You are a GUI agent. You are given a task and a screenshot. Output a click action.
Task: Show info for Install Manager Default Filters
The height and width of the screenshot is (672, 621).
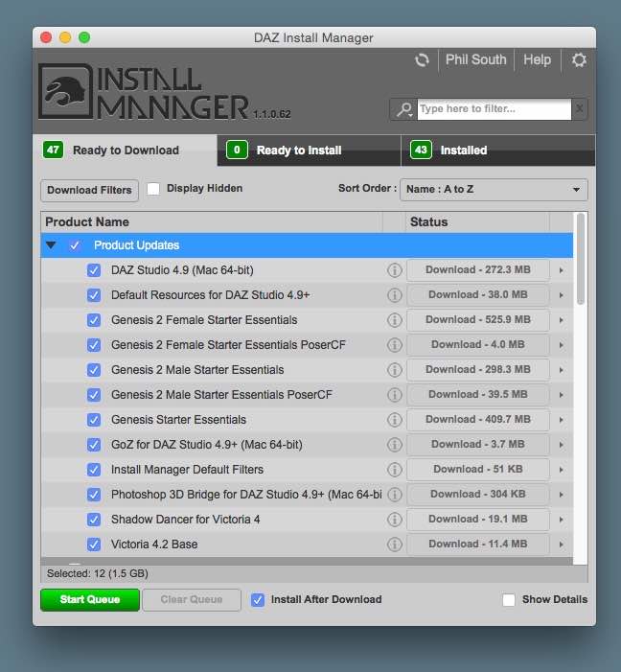394,470
